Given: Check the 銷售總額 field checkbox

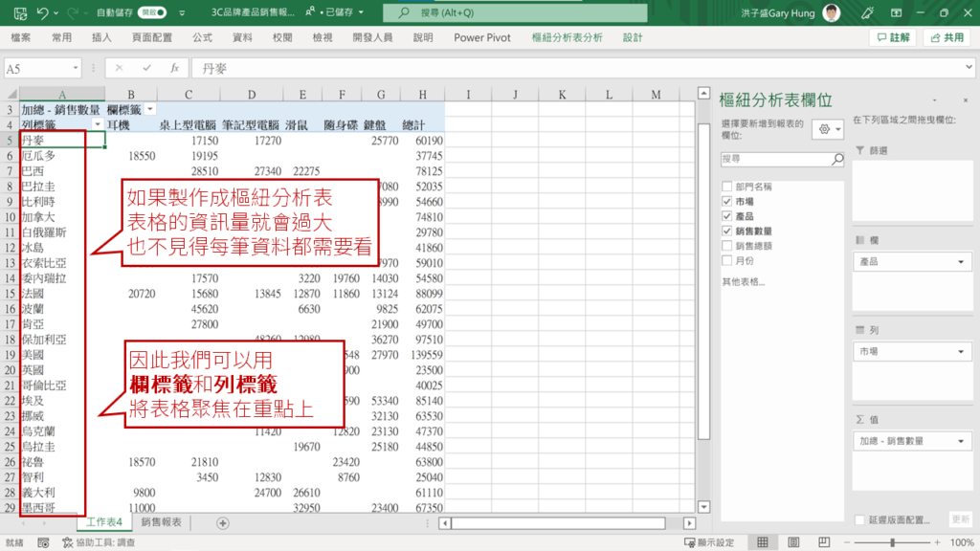Looking at the screenshot, I should click(726, 246).
